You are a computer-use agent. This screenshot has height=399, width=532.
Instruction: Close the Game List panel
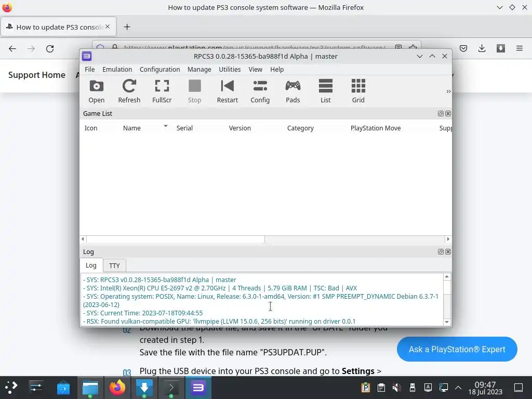(x=448, y=114)
